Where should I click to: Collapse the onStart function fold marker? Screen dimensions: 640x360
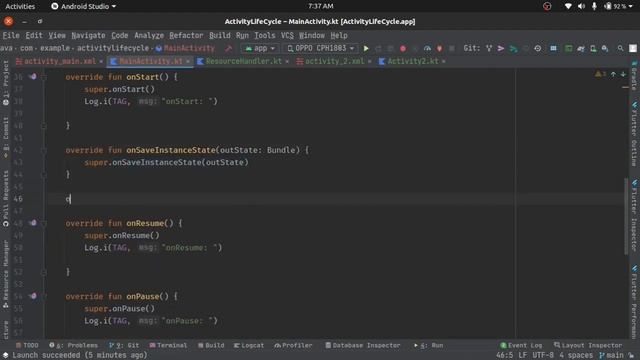point(44,77)
